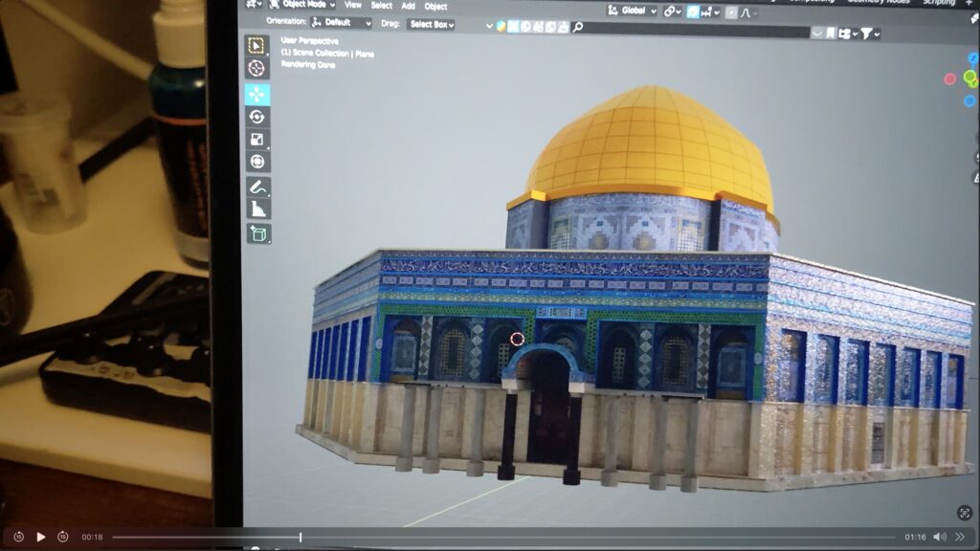This screenshot has width=980, height=551.
Task: Switch to the Scripting workspace tab
Action: click(939, 3)
